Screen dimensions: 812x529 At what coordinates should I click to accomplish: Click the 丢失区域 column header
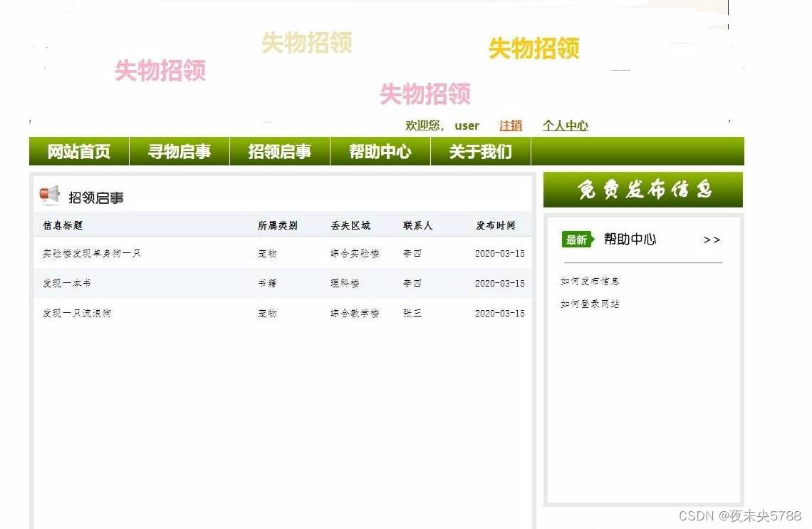click(350, 225)
